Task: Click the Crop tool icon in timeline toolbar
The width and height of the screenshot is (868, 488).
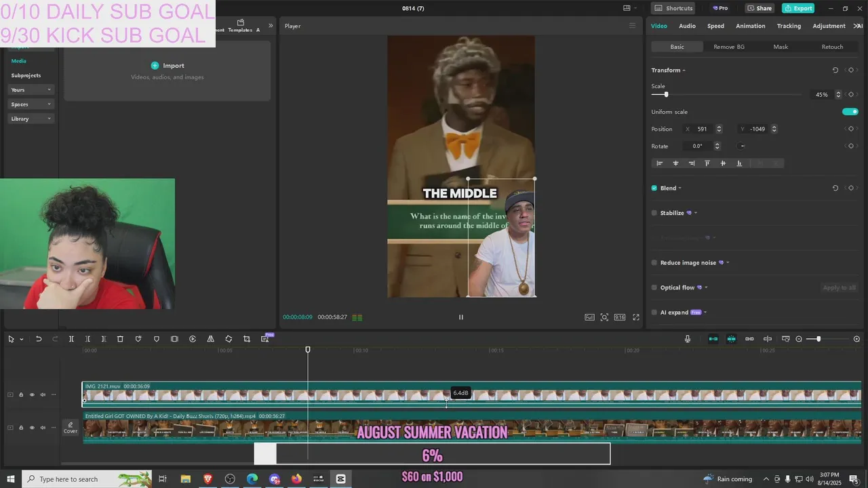Action: coord(247,339)
